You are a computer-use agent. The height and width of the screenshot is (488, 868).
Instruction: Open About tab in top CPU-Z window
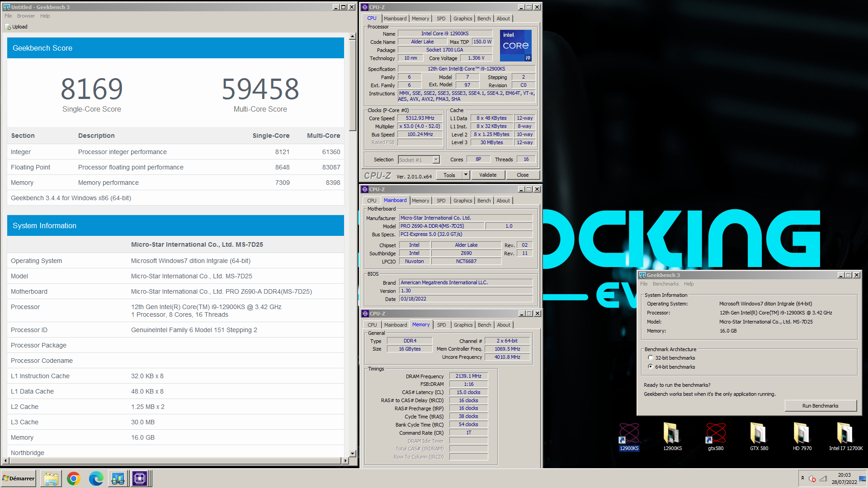coord(503,19)
